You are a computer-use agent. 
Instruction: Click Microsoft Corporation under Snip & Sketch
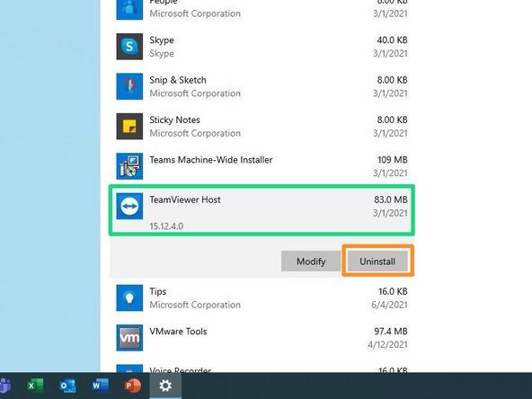click(195, 93)
